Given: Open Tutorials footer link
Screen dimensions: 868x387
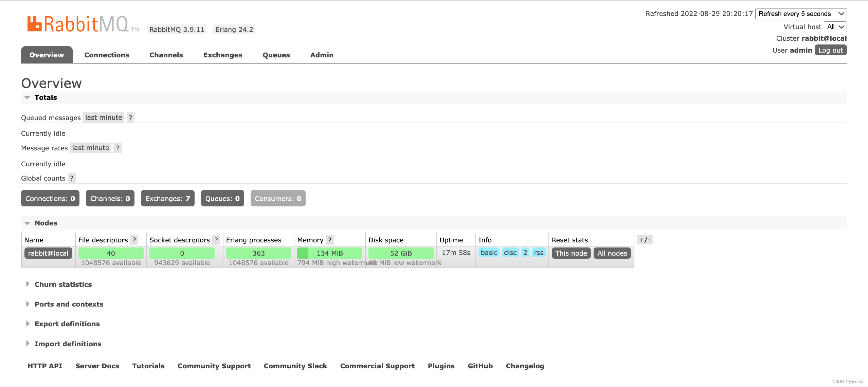Looking at the screenshot, I should [x=148, y=366].
